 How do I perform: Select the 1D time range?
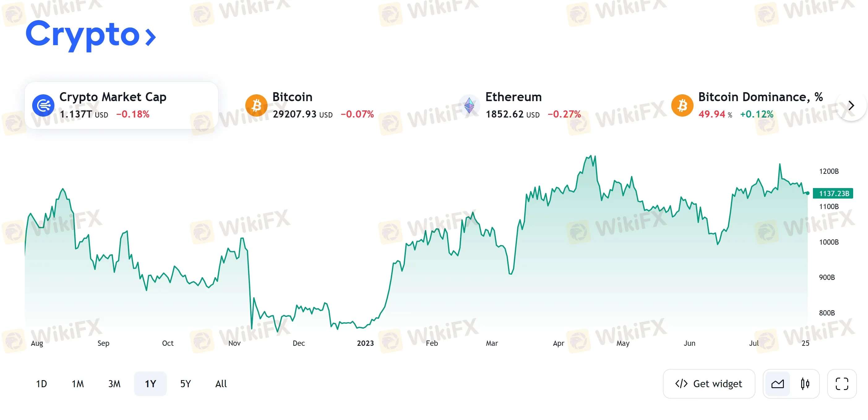point(41,384)
